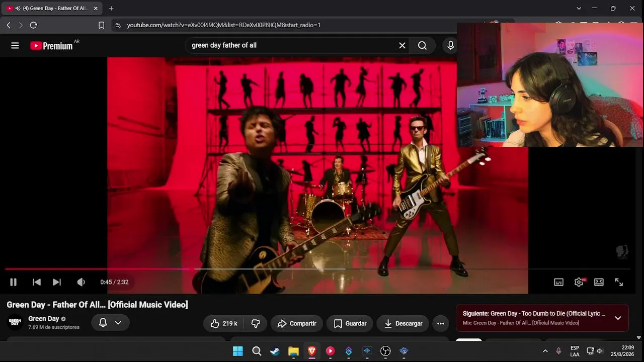This screenshot has height=362, width=644.
Task: Dislike the video
Action: click(256, 323)
